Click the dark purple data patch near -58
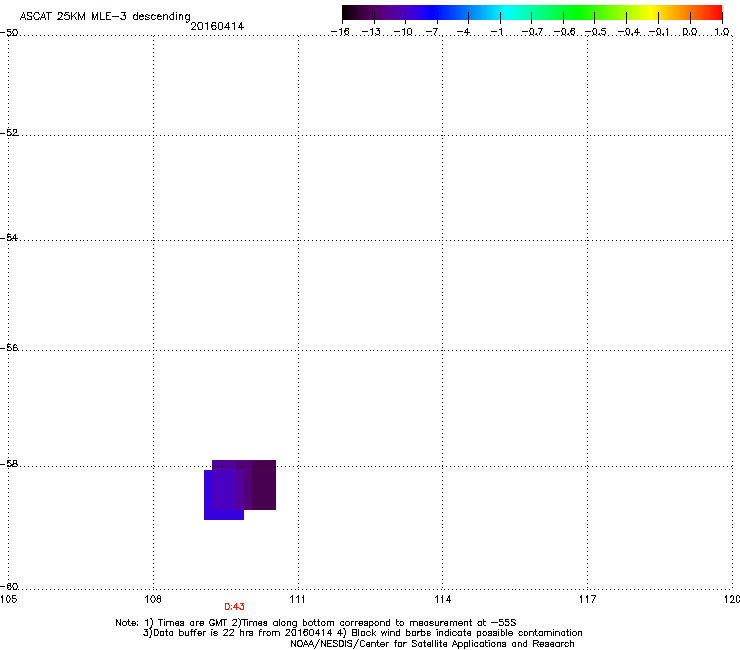The width and height of the screenshot is (740, 650). click(264, 485)
